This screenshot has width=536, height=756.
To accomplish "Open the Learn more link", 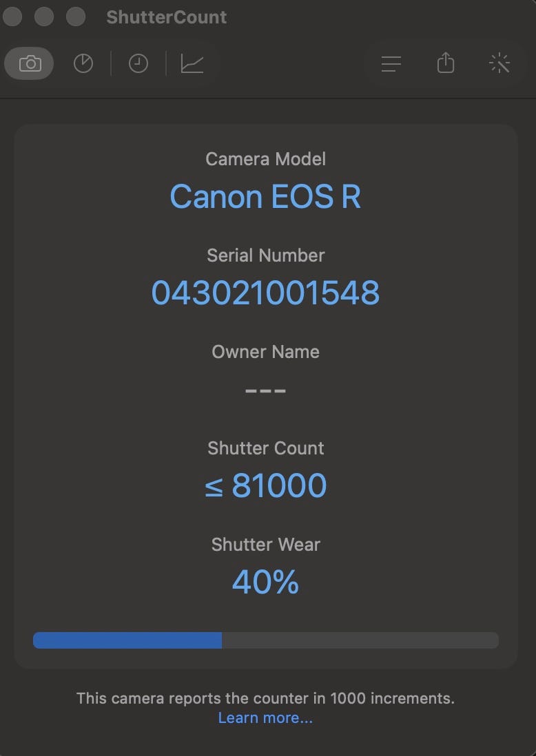I will [265, 717].
